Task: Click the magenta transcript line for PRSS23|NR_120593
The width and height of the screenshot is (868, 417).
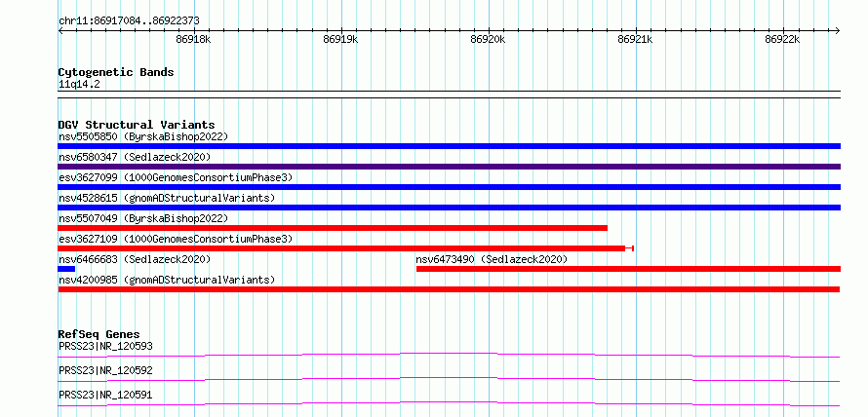Action: [x=449, y=355]
